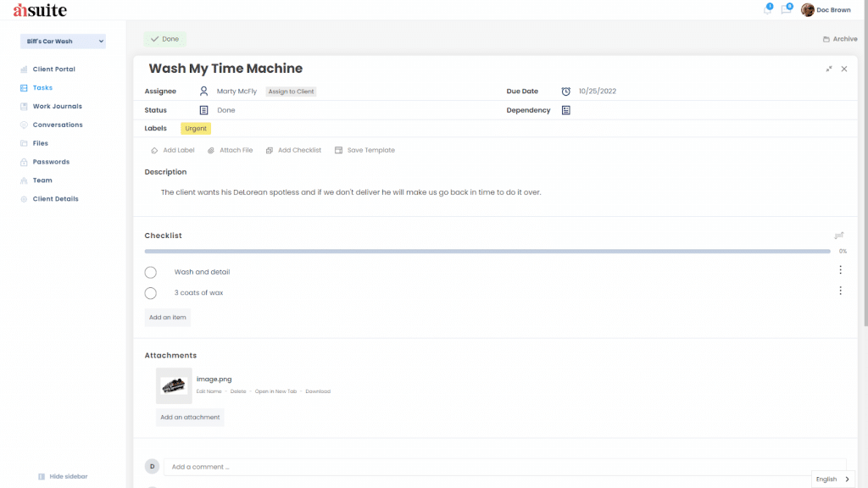Click the Save Template icon
The width and height of the screenshot is (868, 488).
[x=341, y=150]
